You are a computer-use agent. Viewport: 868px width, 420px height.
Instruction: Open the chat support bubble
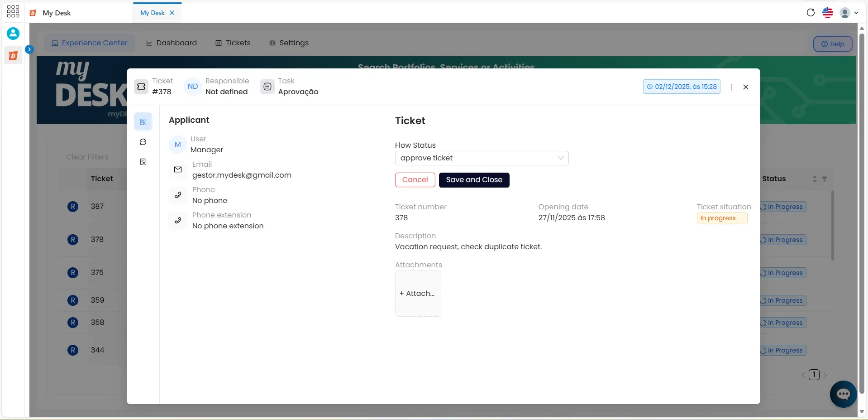843,394
